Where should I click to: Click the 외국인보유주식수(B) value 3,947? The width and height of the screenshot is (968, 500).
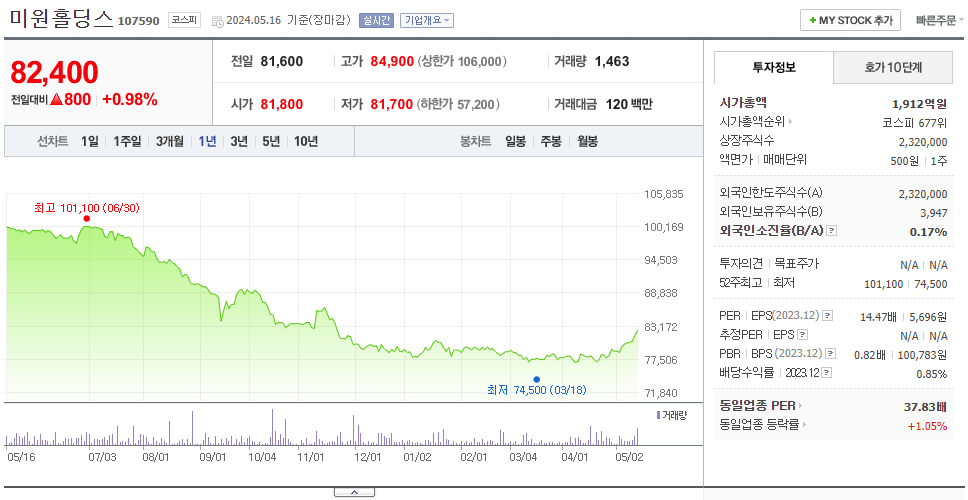tap(933, 214)
